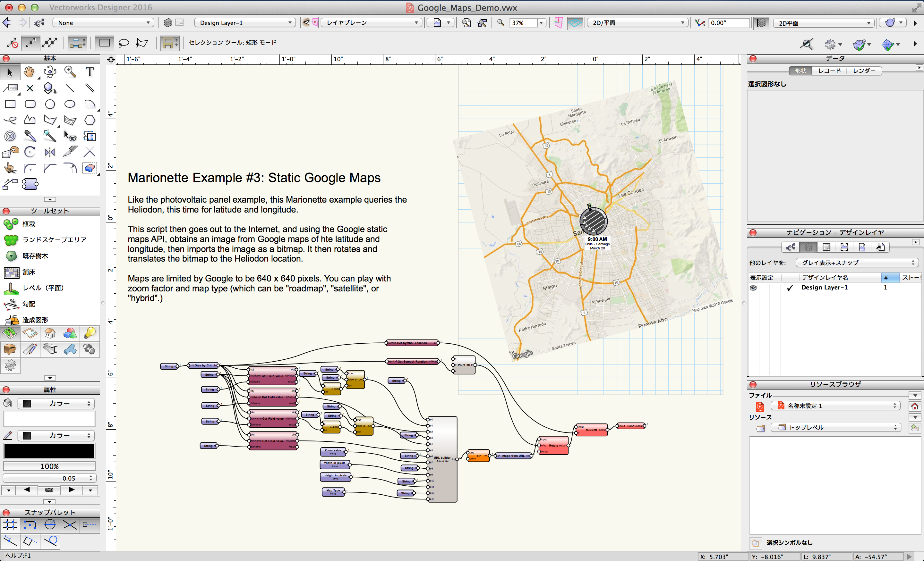The image size is (924, 561).
Task: Select the Locus point tool
Action: pos(30,88)
